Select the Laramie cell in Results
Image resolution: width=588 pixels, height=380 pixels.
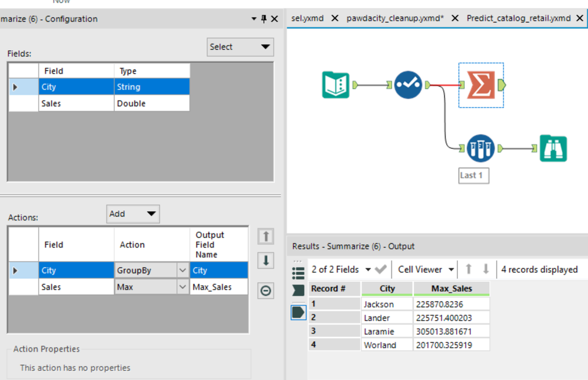[387, 331]
